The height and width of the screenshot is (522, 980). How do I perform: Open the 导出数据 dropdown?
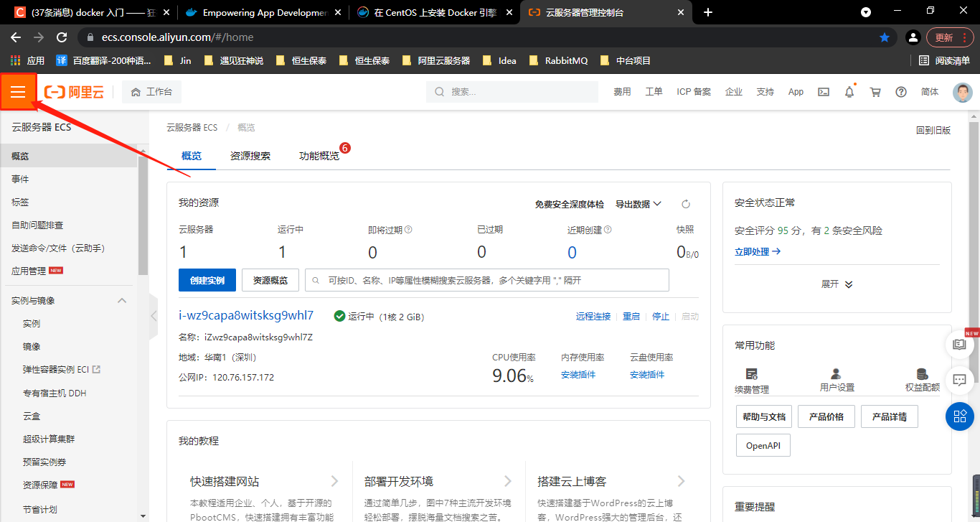(639, 204)
